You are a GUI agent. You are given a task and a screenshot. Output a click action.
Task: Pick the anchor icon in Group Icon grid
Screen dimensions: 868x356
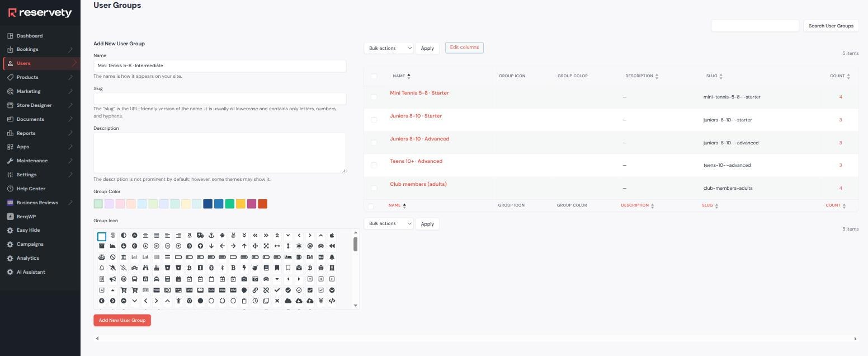pos(211,236)
